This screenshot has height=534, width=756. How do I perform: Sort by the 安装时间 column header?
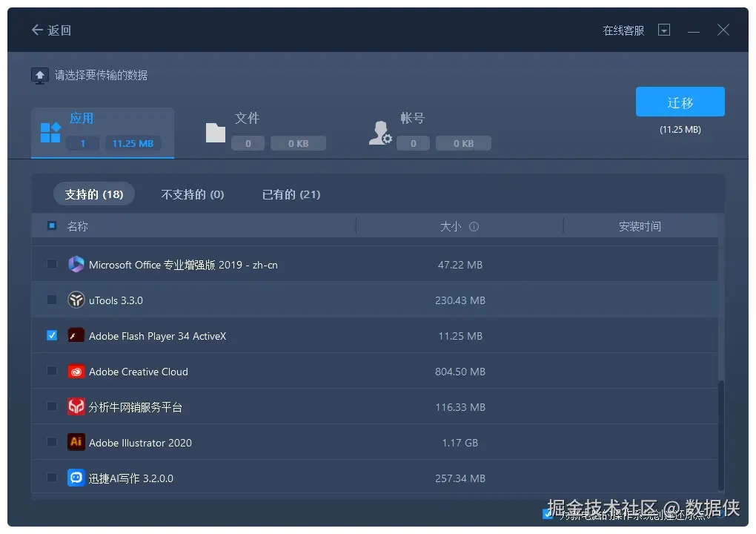pyautogui.click(x=640, y=226)
